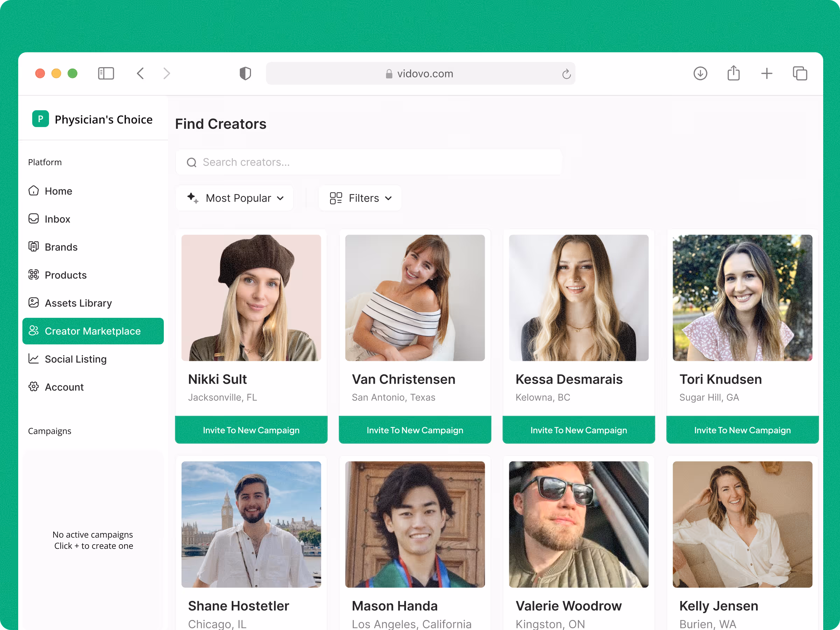Click the name Tori Knudsen
The width and height of the screenshot is (840, 630).
point(720,379)
